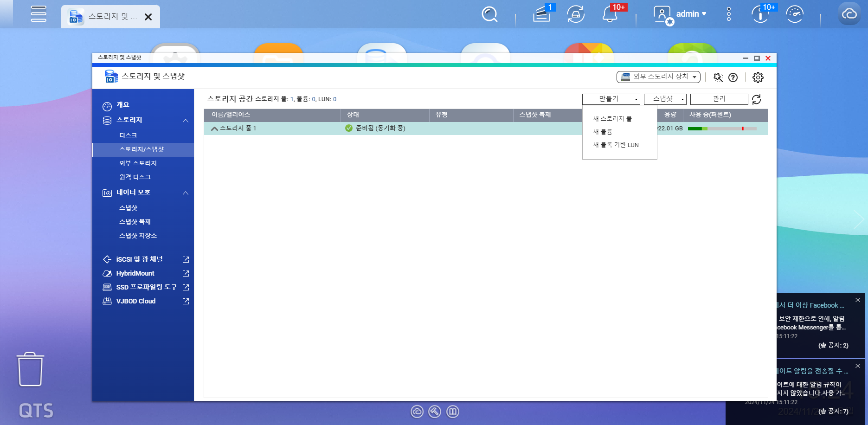Click the myQNAPcloud icon in bottom dock
The width and height of the screenshot is (868, 425).
click(x=417, y=412)
